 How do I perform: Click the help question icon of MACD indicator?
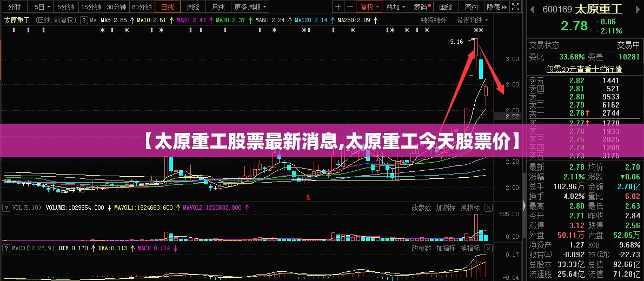(6, 248)
